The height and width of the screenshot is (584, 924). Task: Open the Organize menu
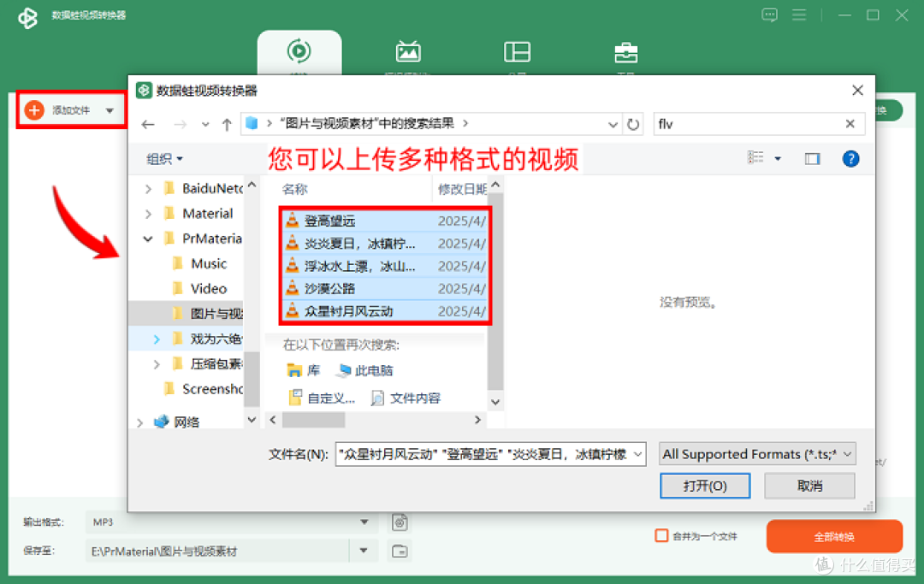click(164, 159)
